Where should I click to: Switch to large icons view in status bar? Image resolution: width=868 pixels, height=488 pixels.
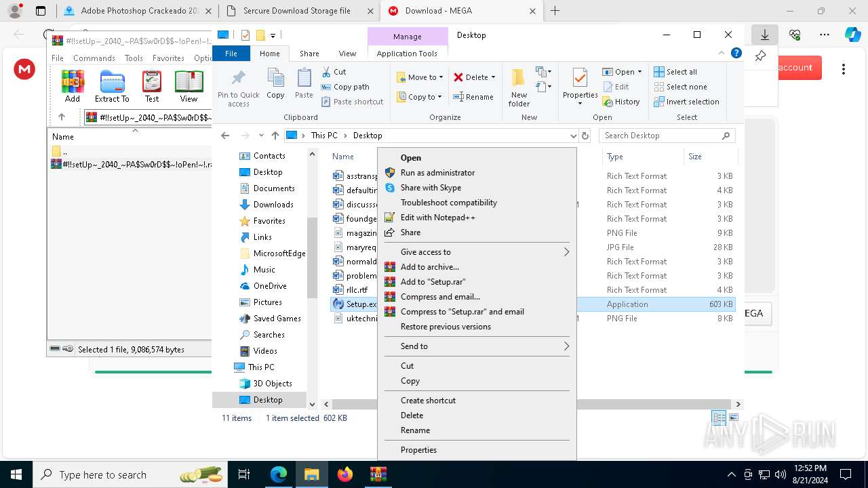[733, 418]
